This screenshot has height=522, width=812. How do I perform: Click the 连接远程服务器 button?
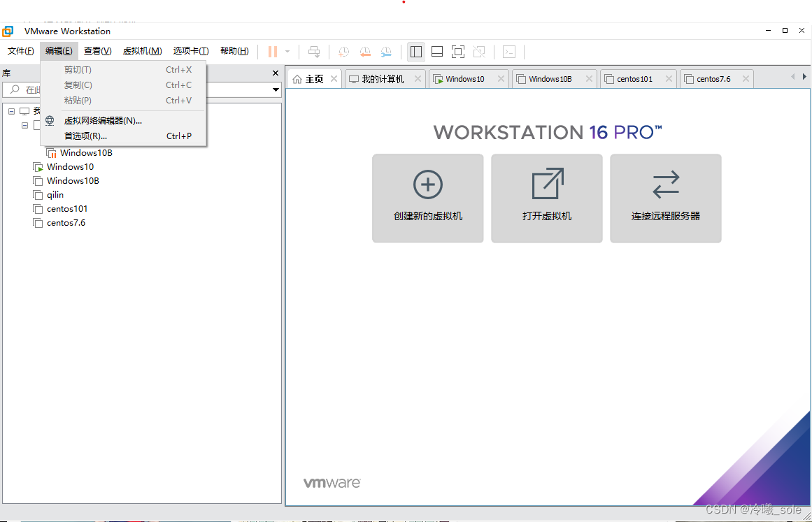(x=665, y=198)
